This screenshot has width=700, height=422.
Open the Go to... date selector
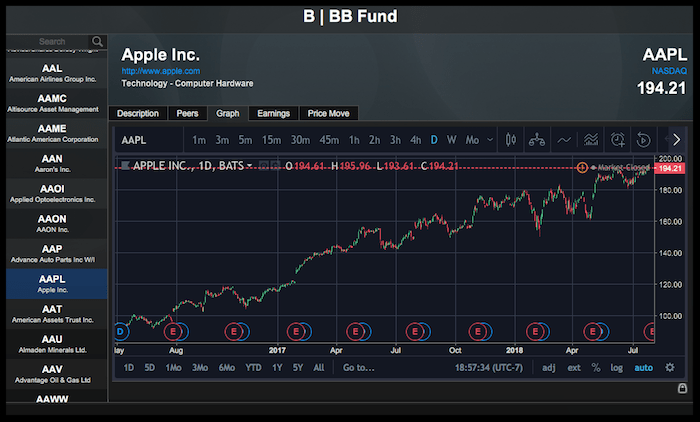tap(358, 368)
